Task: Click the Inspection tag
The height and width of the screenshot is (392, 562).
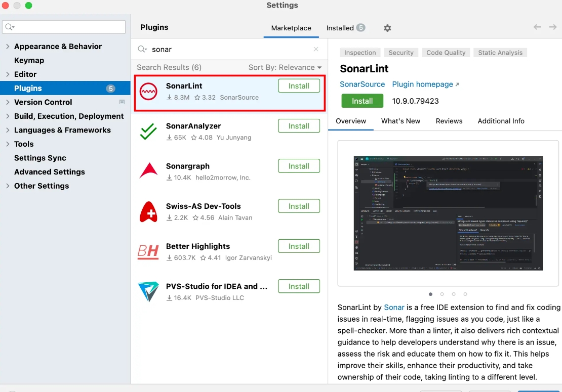Action: point(360,53)
